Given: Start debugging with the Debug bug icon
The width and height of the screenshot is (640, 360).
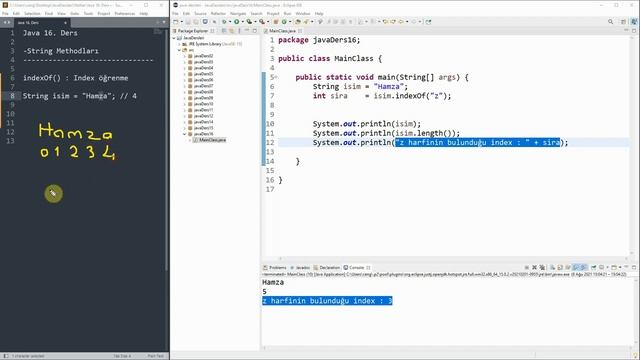Looking at the screenshot, I should pyautogui.click(x=224, y=22).
